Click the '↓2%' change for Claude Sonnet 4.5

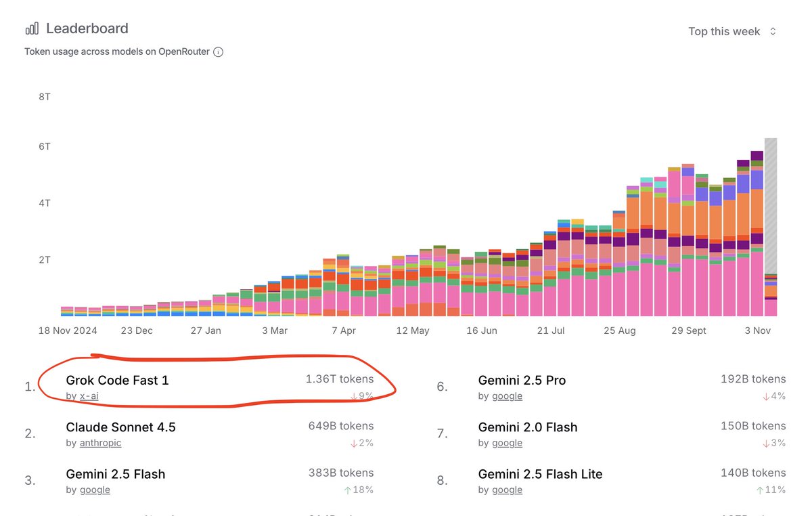[362, 443]
